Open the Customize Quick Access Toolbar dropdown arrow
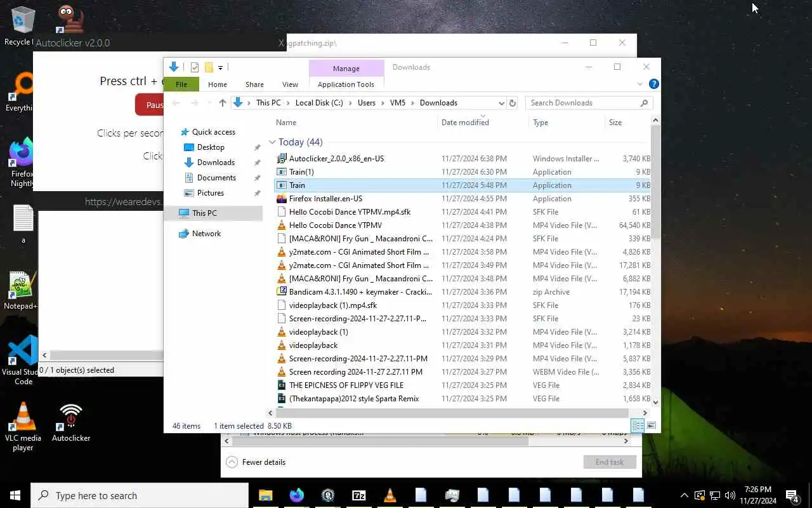This screenshot has width=812, height=508. coord(220,68)
